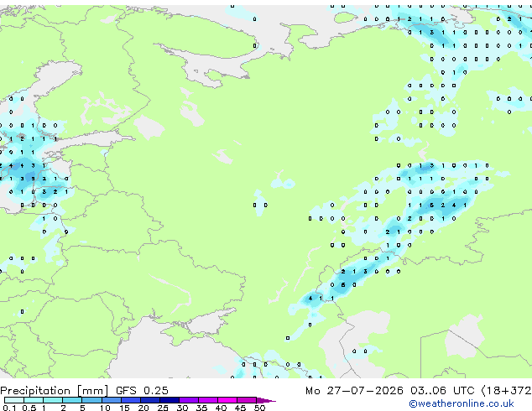Click the "Mo" weekday label
This screenshot has height=411, width=532.
pyautogui.click(x=312, y=391)
